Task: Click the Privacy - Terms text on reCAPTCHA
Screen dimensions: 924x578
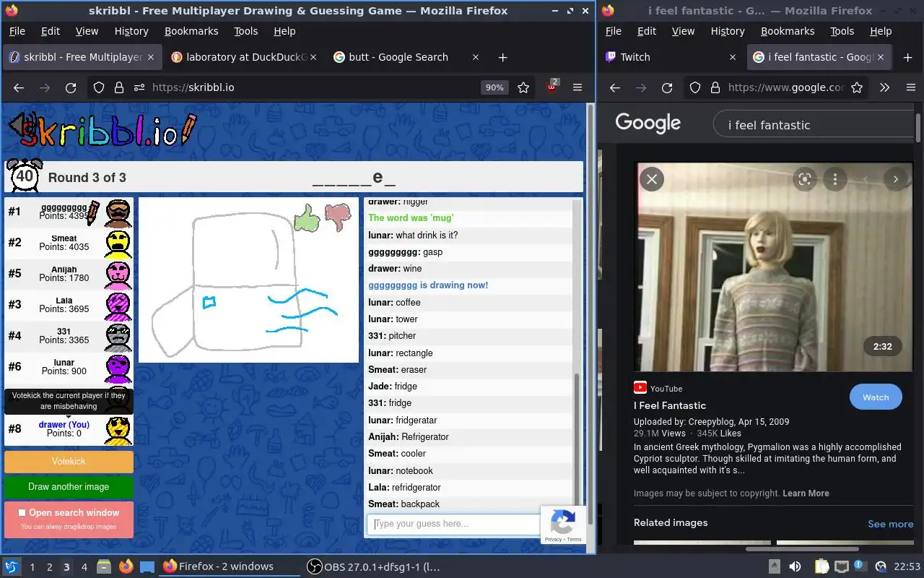Action: (563, 540)
